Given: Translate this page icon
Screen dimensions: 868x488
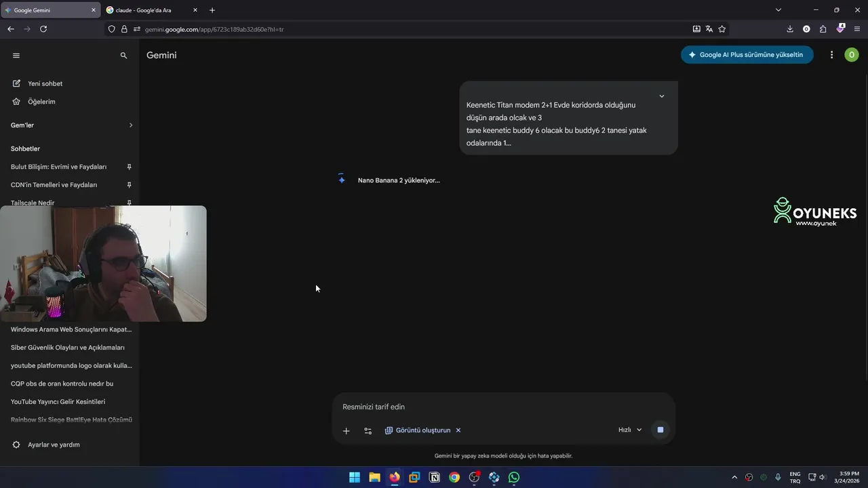Looking at the screenshot, I should tap(709, 29).
